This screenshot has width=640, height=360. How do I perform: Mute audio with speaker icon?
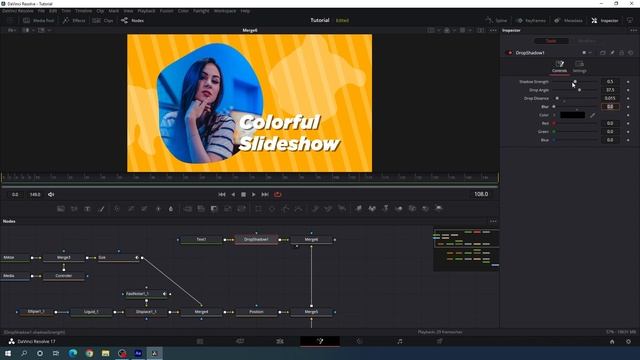click(51, 195)
